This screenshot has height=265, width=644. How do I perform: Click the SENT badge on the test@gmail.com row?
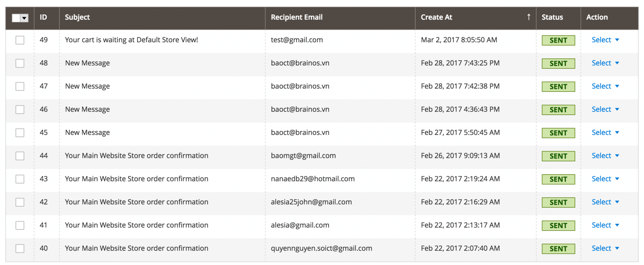click(x=558, y=40)
